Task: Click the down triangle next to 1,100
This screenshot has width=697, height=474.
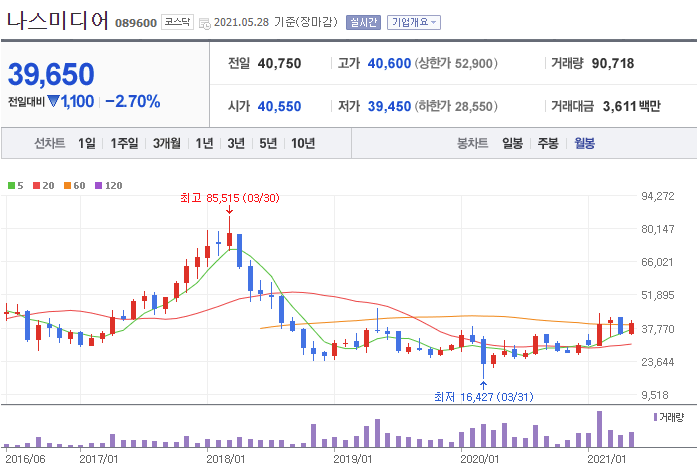Action: coord(53,101)
